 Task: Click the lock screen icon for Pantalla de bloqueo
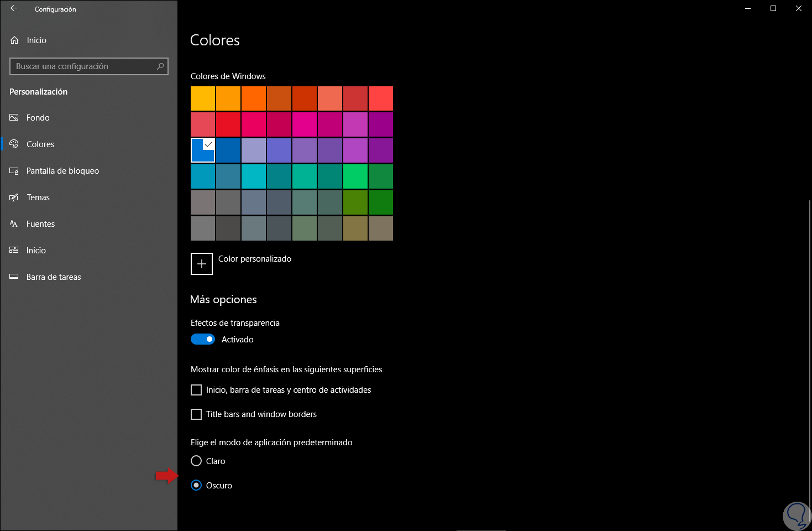click(14, 171)
